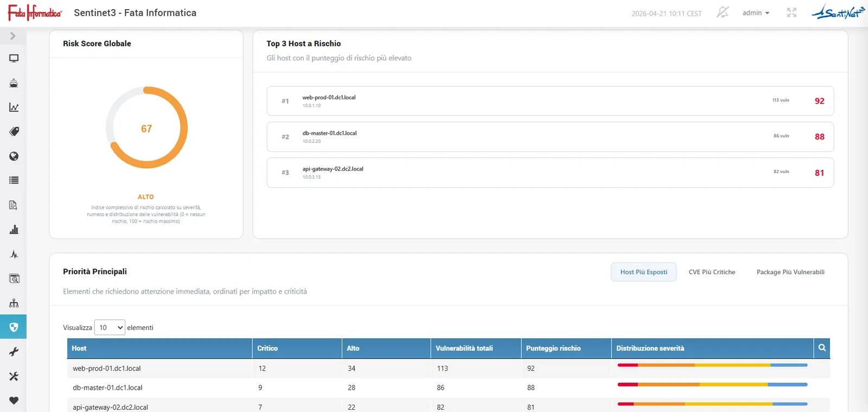This screenshot has width=868, height=412.
Task: Open the tags icon in the sidebar
Action: (14, 131)
